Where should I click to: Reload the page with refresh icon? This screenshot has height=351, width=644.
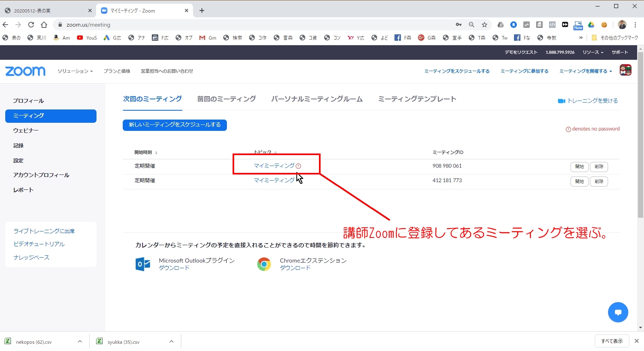31,25
